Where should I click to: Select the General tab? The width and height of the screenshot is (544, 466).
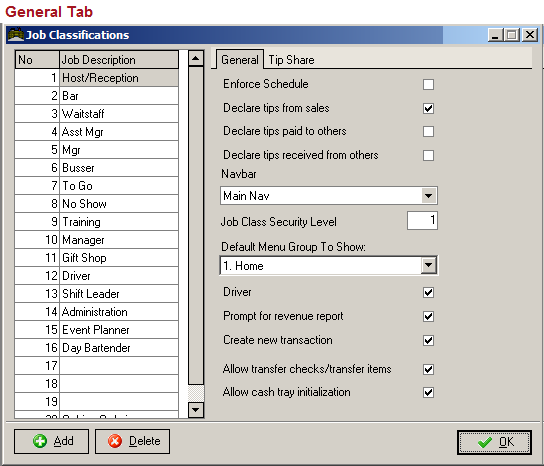(x=240, y=60)
